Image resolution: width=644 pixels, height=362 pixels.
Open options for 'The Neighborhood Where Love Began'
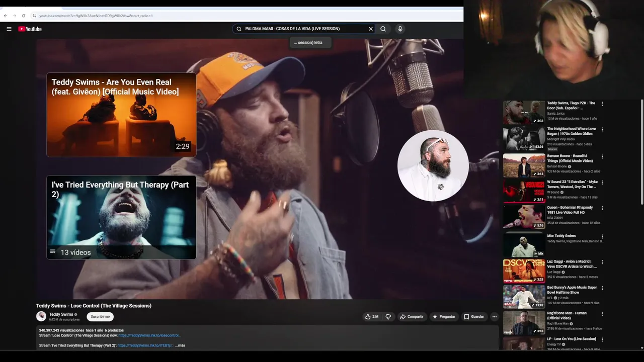[x=602, y=130]
